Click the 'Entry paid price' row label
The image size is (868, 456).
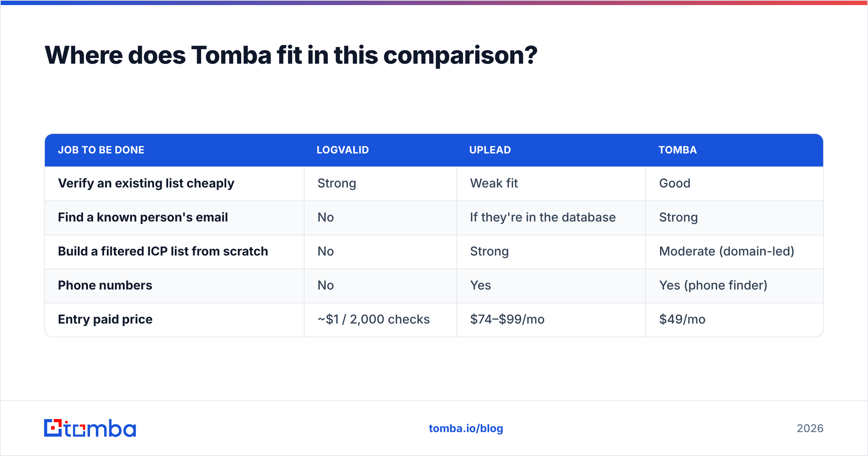105,320
